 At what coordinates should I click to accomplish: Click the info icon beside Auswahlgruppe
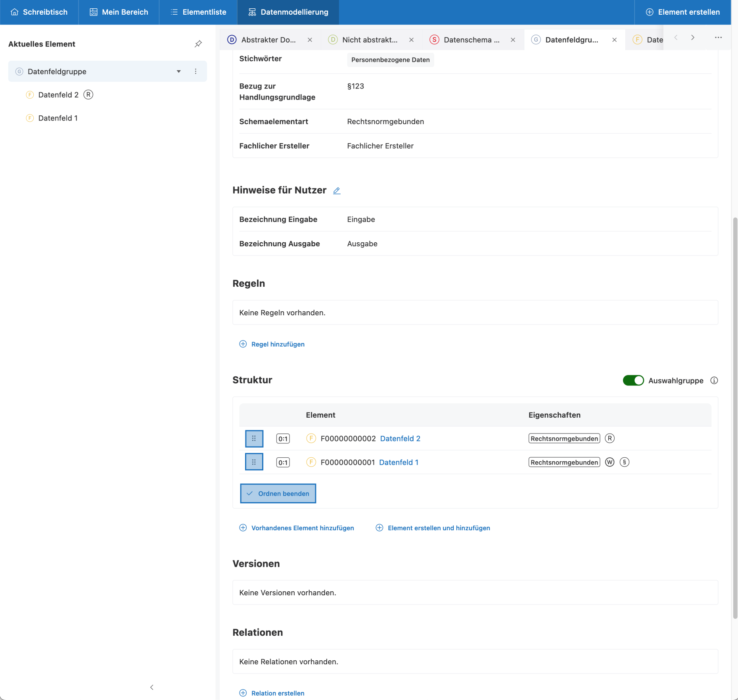click(x=714, y=380)
